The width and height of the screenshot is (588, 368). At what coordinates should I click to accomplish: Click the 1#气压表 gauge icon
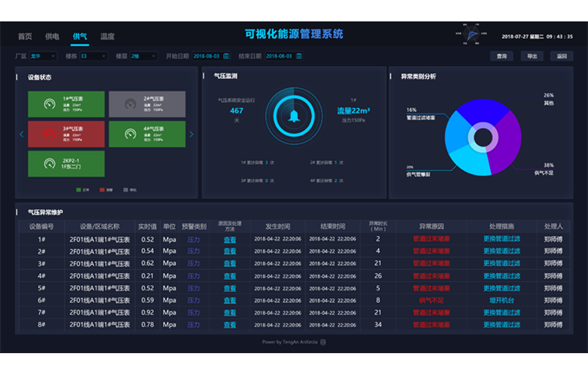49,104
